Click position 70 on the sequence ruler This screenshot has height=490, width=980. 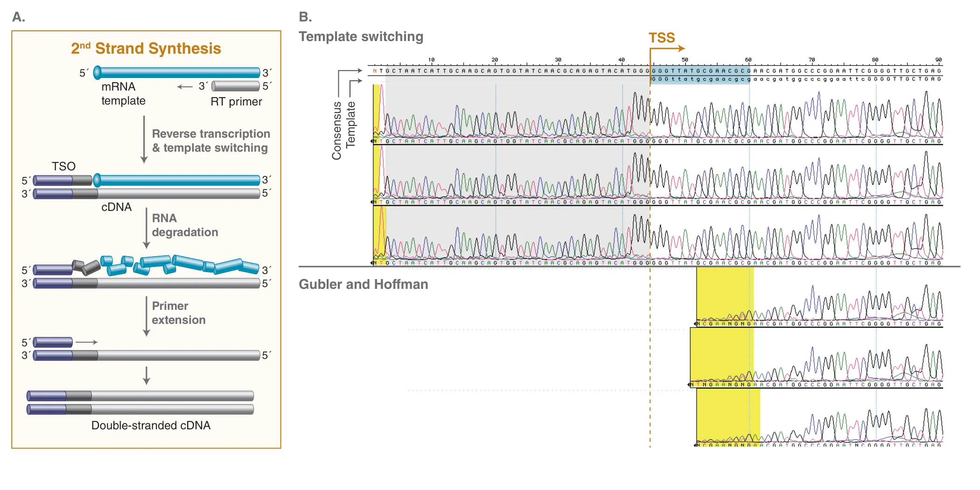click(x=812, y=60)
